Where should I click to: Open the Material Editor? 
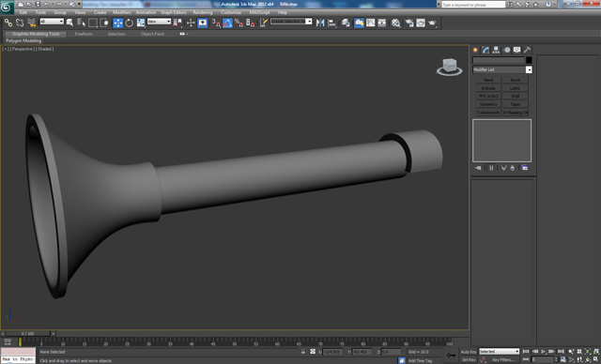396,23
